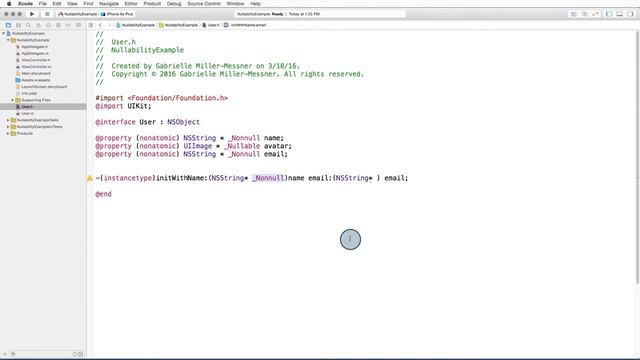Viewport: 640px width, 360px height.
Task: Expand the NullabilityExampleTests group
Action: tap(8, 120)
